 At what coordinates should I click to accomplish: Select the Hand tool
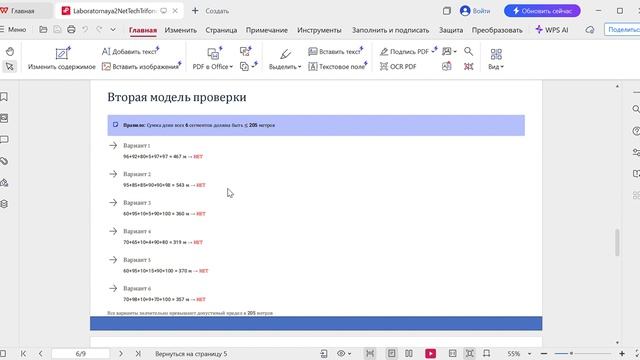click(10, 51)
